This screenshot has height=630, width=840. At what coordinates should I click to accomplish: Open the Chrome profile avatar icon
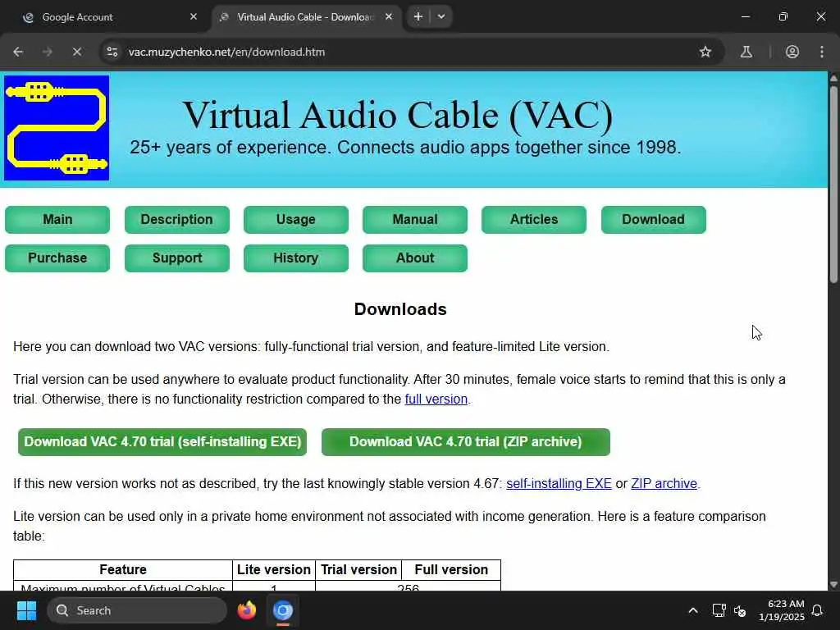[792, 52]
